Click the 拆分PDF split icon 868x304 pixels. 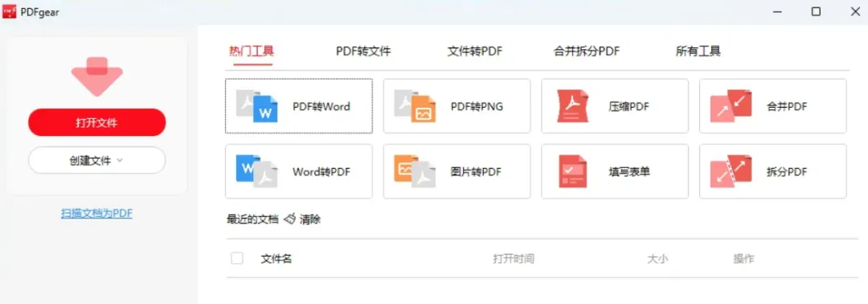731,171
